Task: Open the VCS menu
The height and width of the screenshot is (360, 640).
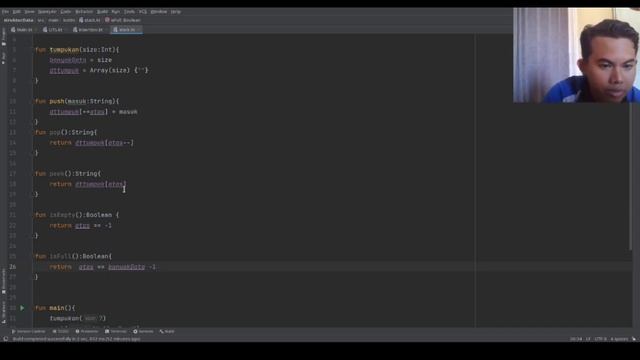Action: (x=143, y=12)
